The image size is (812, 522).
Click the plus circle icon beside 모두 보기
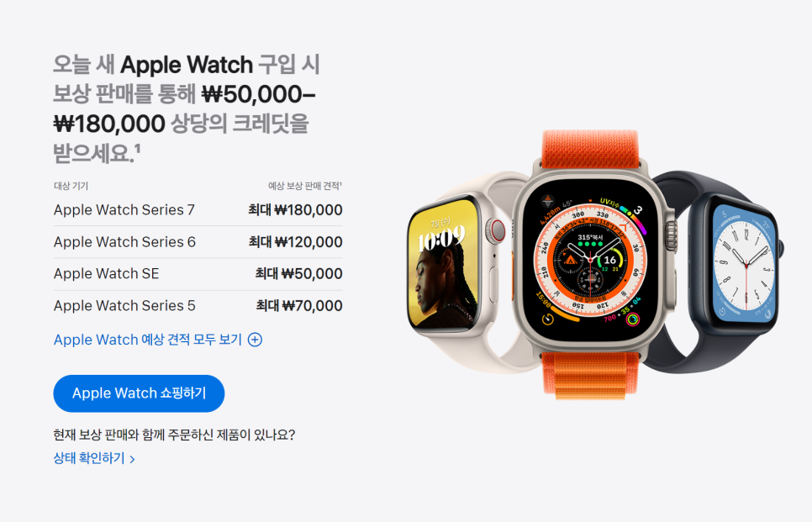(x=255, y=340)
